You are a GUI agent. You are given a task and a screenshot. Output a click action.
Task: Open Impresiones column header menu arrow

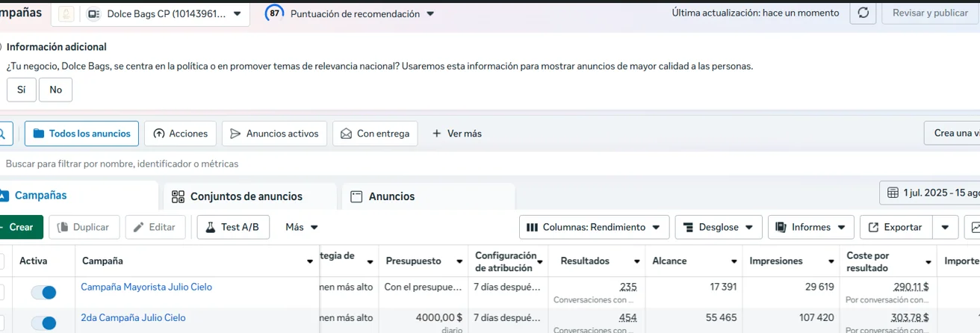tap(831, 261)
